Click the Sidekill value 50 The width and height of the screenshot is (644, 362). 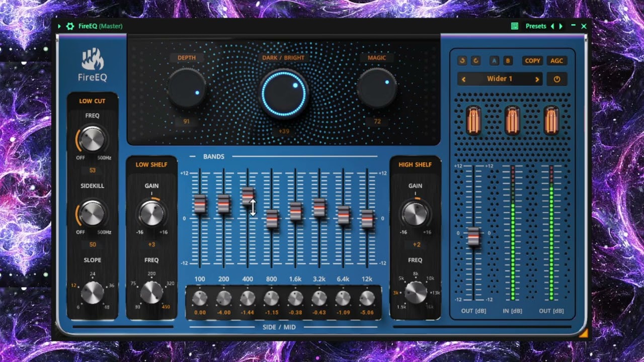(93, 245)
